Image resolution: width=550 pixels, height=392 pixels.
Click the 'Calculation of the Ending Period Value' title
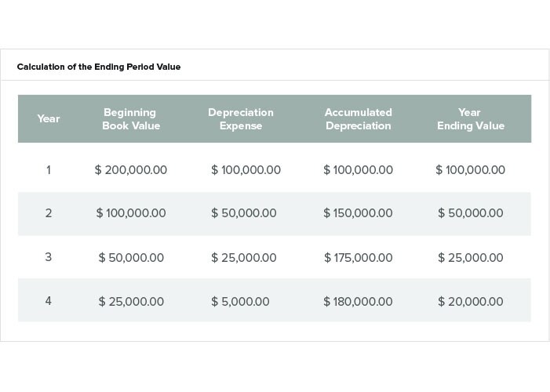pos(99,67)
